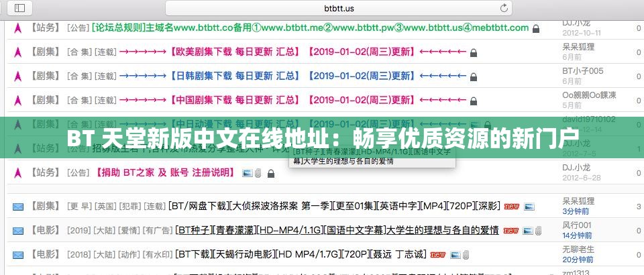Click pin icon beside 论坛总规则 thread
Screen dimensions: 644x275
point(17,28)
